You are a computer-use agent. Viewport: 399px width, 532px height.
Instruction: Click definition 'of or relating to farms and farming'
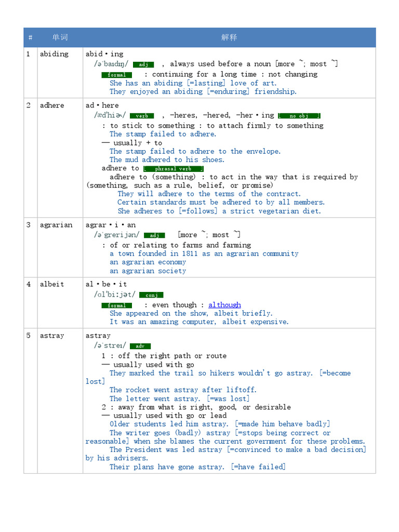(x=180, y=245)
